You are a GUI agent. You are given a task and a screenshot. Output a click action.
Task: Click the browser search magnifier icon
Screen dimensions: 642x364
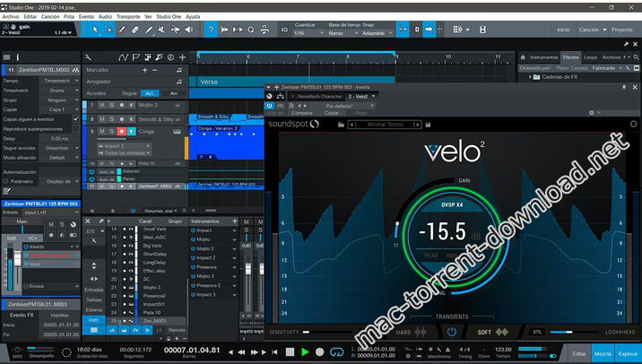(636, 57)
